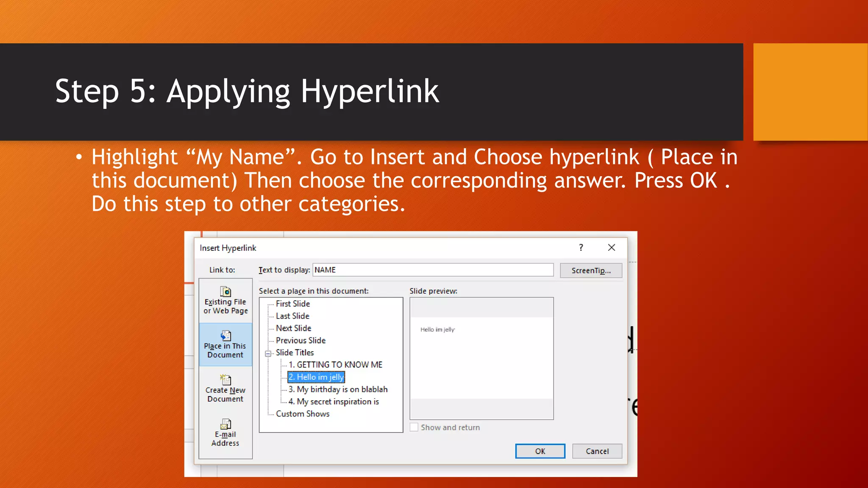Click the Existing File or Web Page icon
Screen dimensions: 868x488
pos(225,300)
